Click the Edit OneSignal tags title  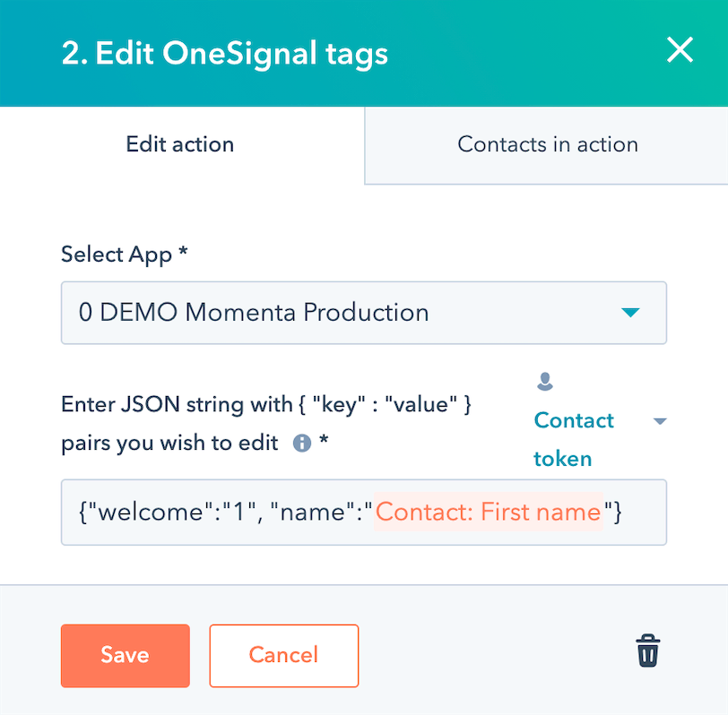point(223,54)
